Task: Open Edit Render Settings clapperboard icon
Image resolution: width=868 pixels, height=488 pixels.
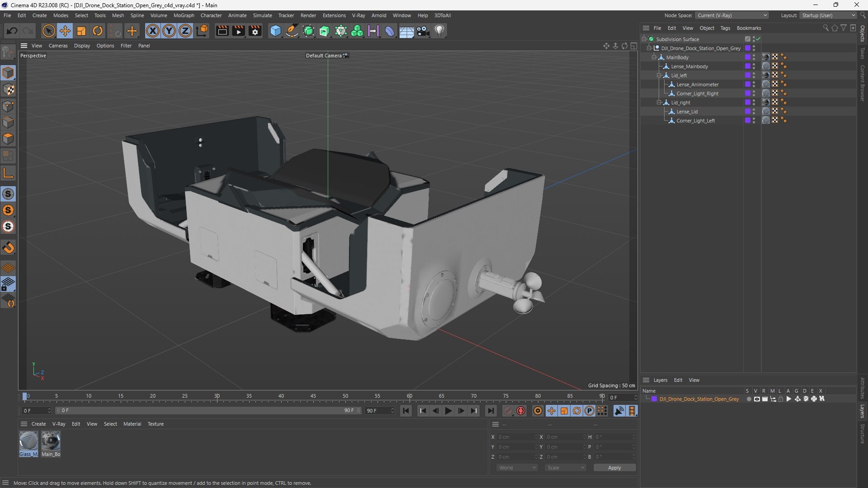Action: click(255, 31)
